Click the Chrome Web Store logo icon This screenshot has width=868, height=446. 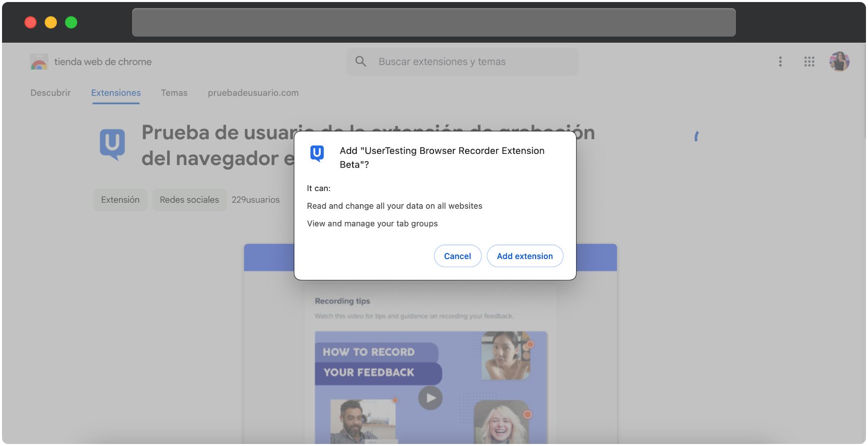tap(39, 62)
